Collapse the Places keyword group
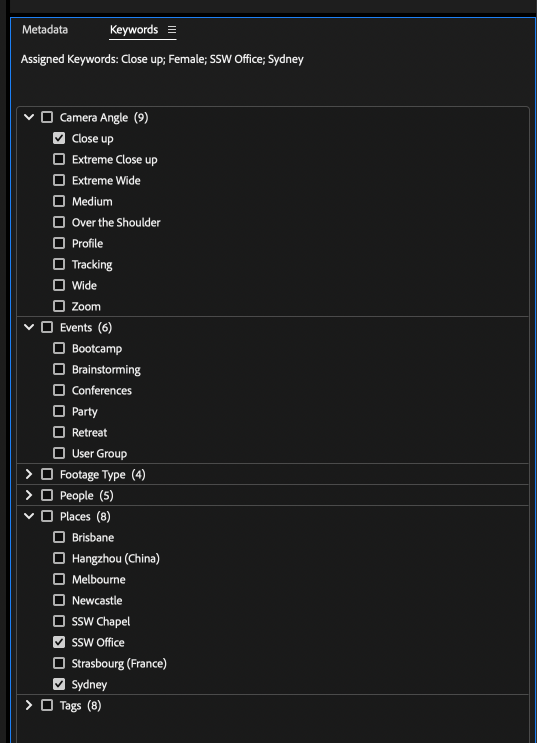 [29, 516]
